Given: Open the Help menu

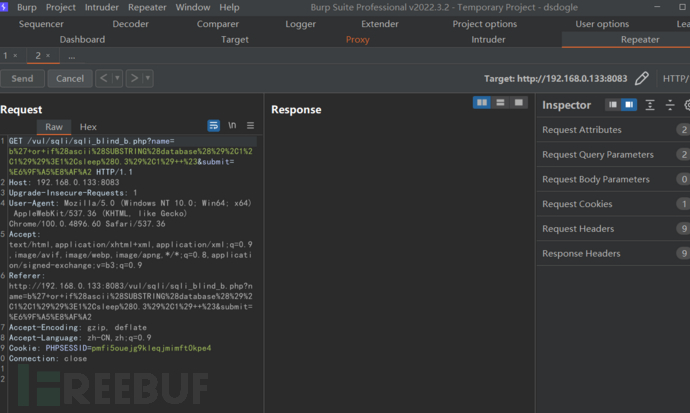Looking at the screenshot, I should point(229,7).
